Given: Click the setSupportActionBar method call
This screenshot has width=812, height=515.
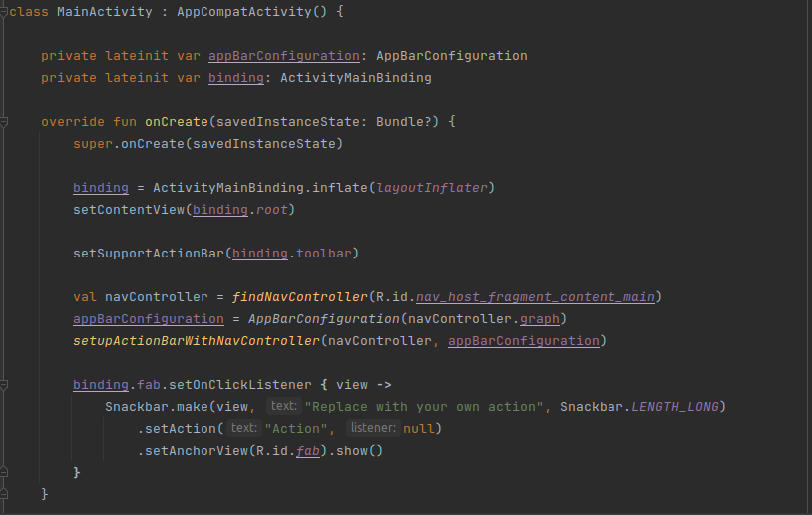Looking at the screenshot, I should click(148, 254).
